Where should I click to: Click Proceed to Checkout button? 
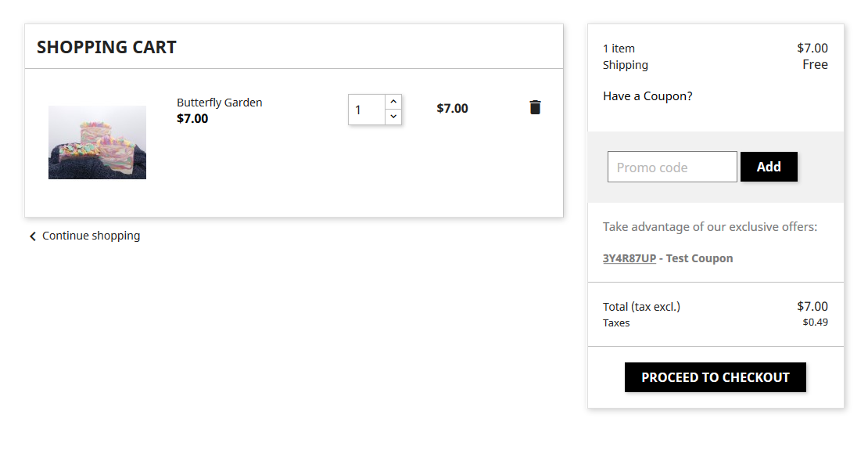715,377
